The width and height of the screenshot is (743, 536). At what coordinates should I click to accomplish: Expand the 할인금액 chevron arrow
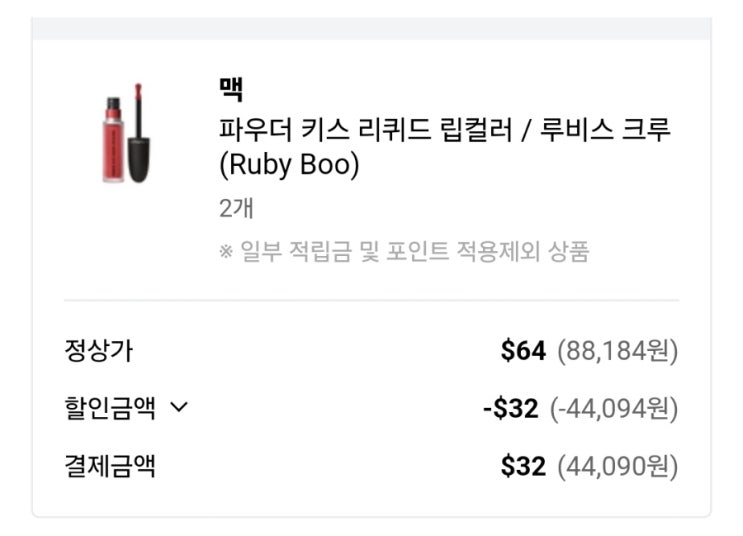[179, 408]
